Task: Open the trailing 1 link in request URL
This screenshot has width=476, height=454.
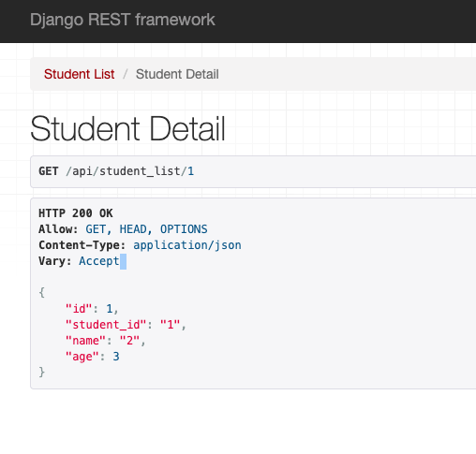Action: coord(190,171)
